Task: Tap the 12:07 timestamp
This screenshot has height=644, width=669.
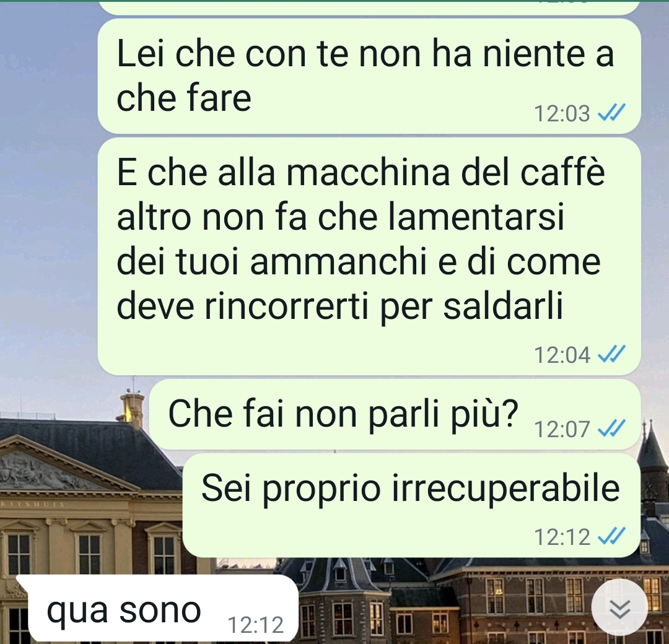Action: click(562, 430)
